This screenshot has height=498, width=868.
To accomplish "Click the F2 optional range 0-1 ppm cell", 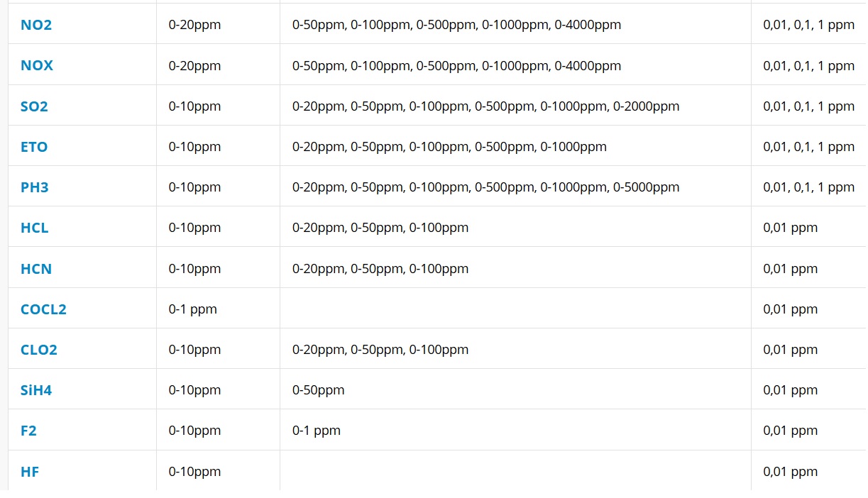I will click(x=317, y=431).
